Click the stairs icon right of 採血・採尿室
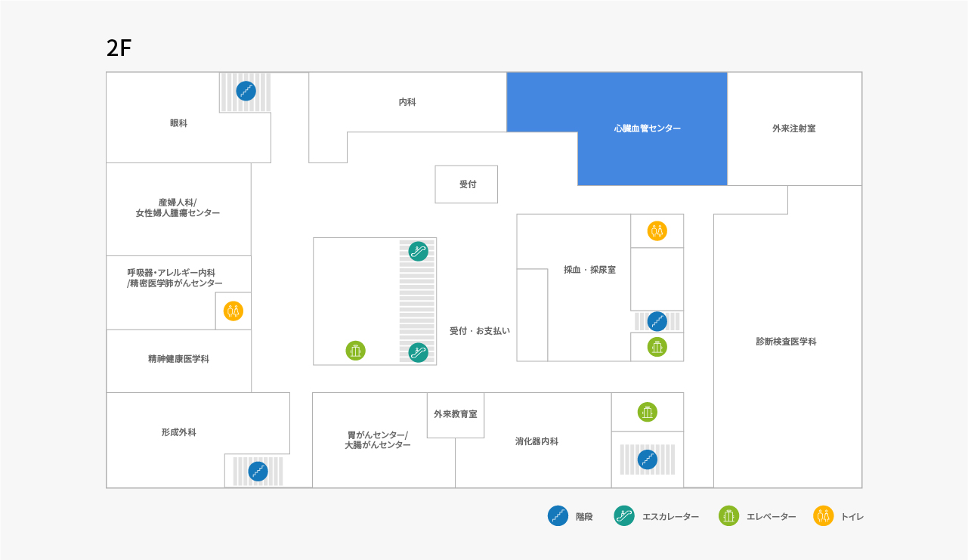 [x=657, y=321]
